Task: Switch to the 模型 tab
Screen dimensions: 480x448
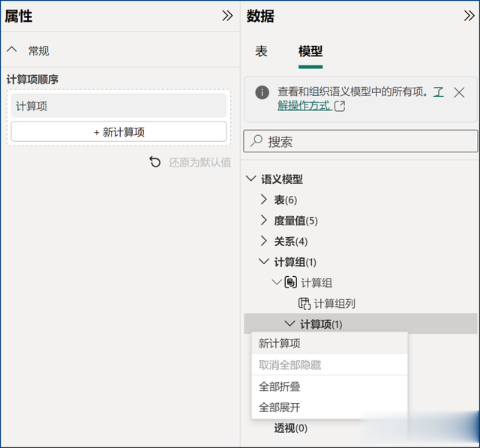Action: tap(310, 51)
